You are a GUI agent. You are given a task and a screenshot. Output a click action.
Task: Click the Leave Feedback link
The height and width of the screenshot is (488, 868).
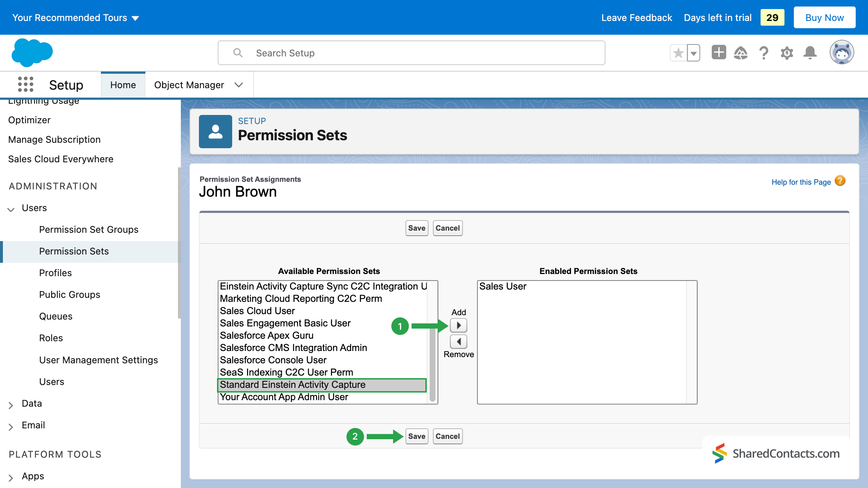[x=637, y=18]
